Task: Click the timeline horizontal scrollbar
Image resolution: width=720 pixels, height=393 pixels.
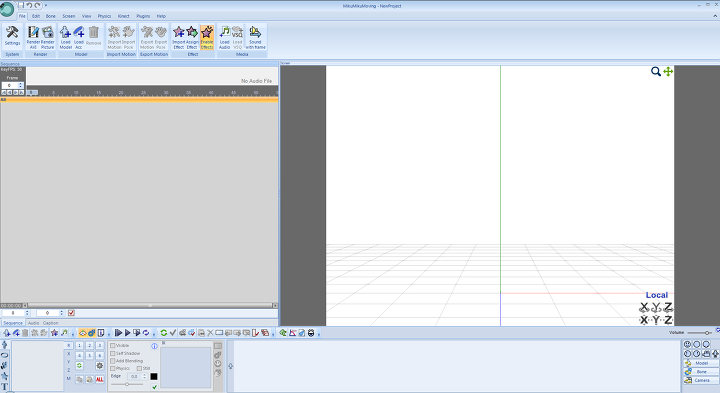Action: (150, 305)
